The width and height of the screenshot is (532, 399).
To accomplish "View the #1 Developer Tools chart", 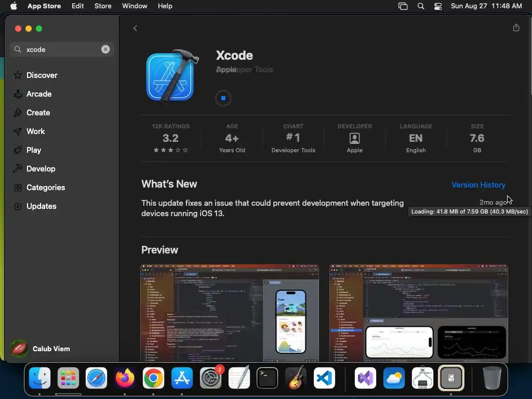I will coord(293,138).
